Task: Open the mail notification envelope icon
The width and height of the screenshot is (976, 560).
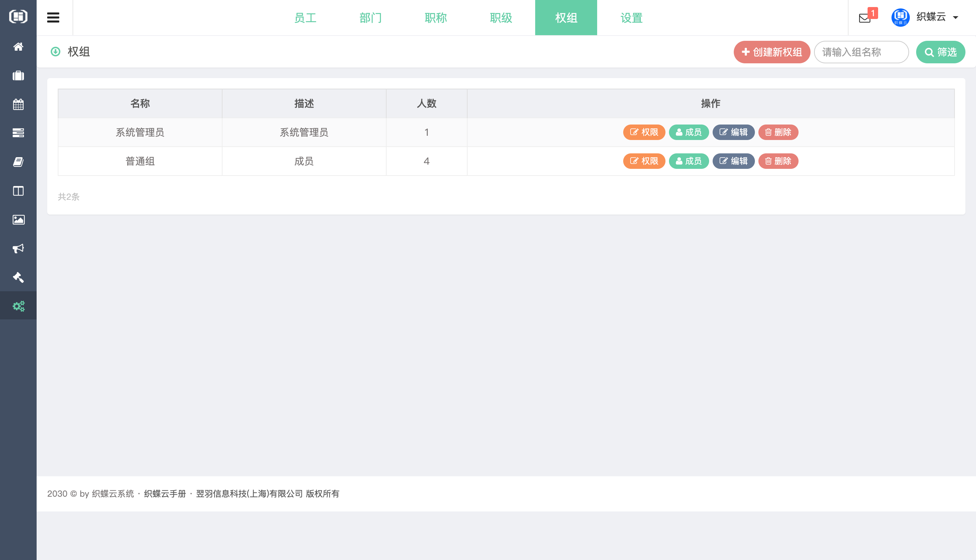Action: [864, 18]
